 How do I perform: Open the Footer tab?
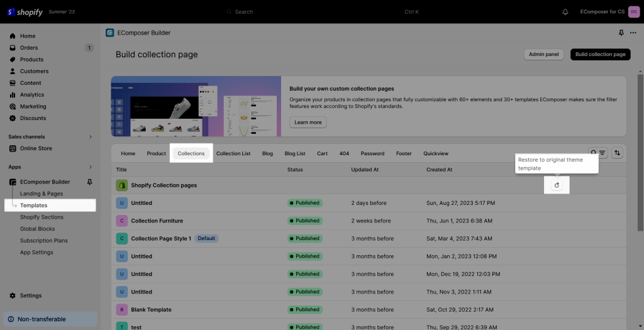click(404, 153)
